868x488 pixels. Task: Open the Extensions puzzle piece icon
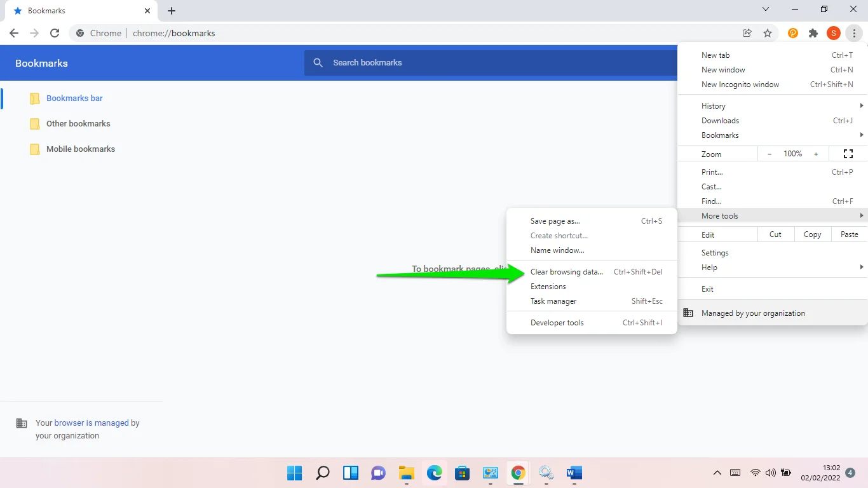click(813, 33)
